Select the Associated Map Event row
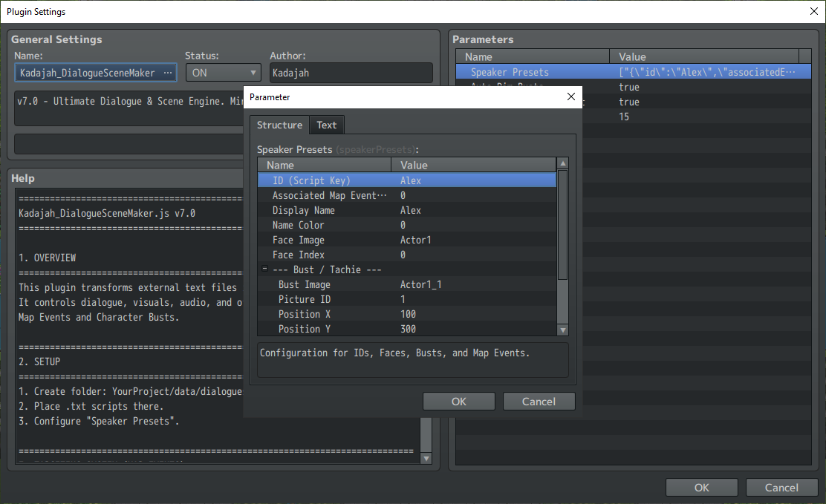 click(x=406, y=195)
